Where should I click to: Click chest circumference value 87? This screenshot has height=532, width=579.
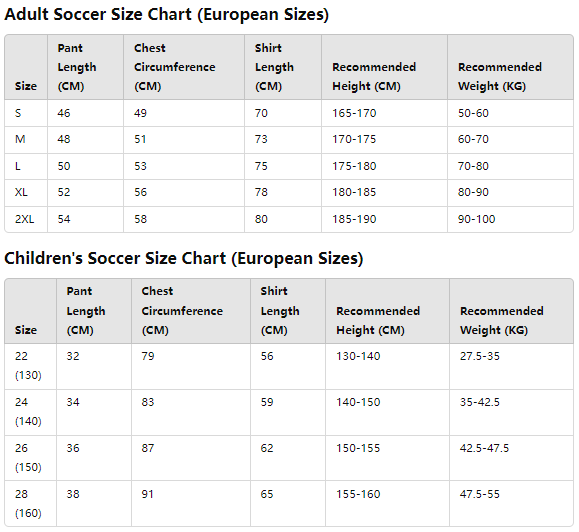[x=191, y=458]
